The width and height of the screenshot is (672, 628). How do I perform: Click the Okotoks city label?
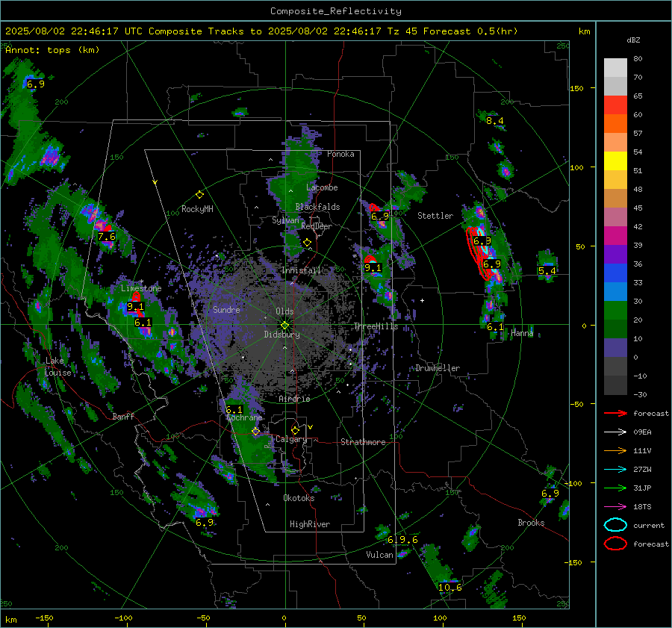(299, 497)
